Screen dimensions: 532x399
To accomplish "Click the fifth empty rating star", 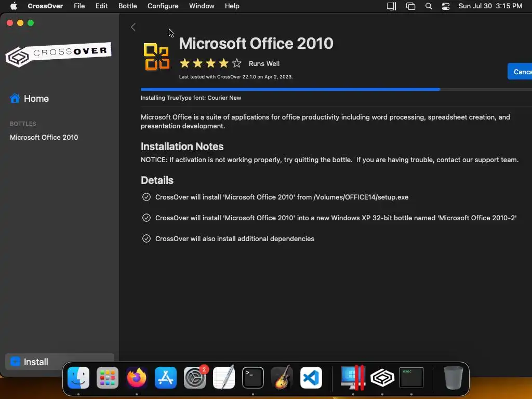I will point(237,63).
